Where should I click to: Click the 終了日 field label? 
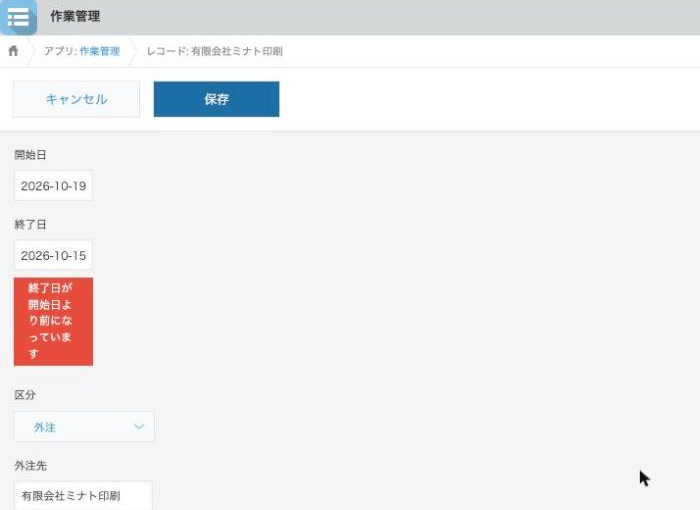pyautogui.click(x=30, y=225)
